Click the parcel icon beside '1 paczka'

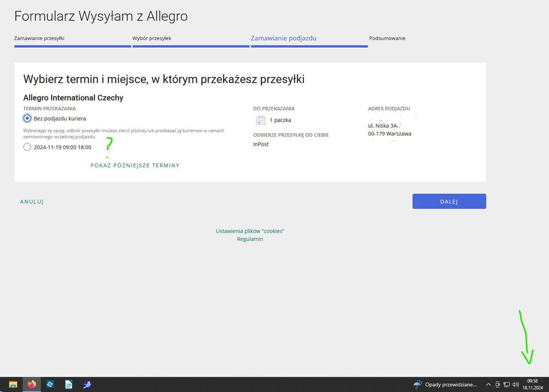pyautogui.click(x=261, y=120)
